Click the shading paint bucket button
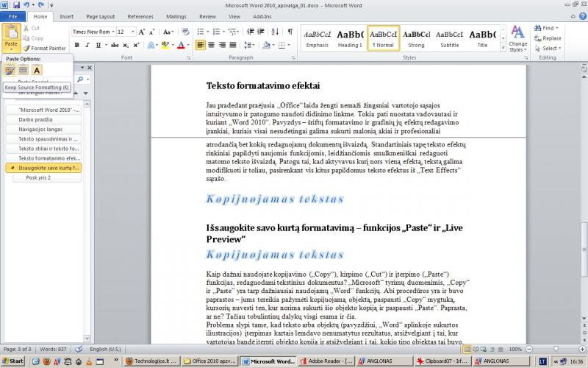The image size is (588, 368). [x=266, y=45]
